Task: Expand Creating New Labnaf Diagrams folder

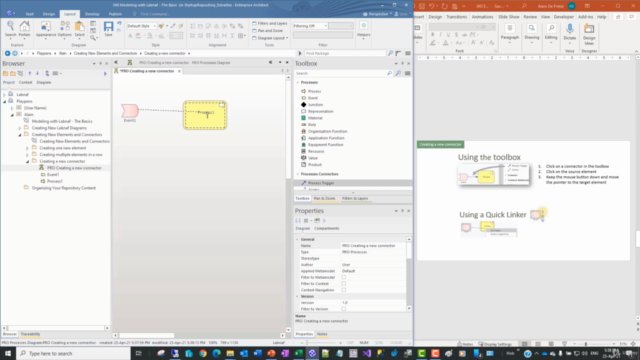Action: tap(20, 128)
